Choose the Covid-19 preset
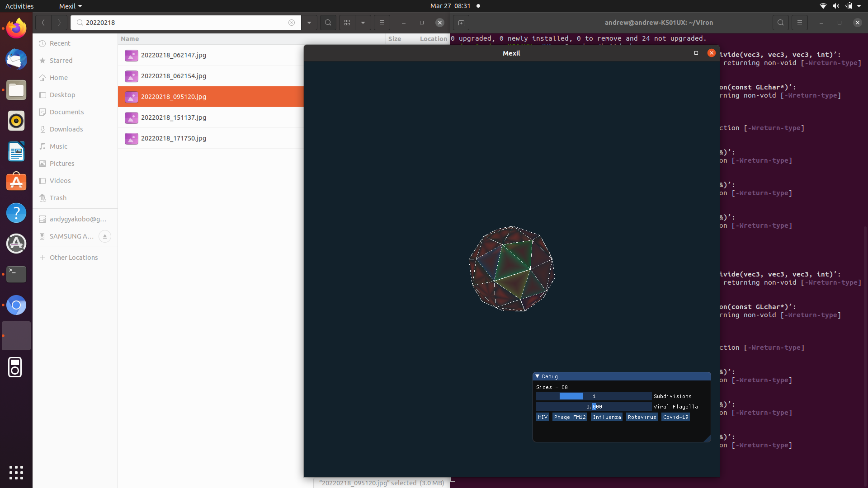This screenshot has width=868, height=488. pos(675,417)
